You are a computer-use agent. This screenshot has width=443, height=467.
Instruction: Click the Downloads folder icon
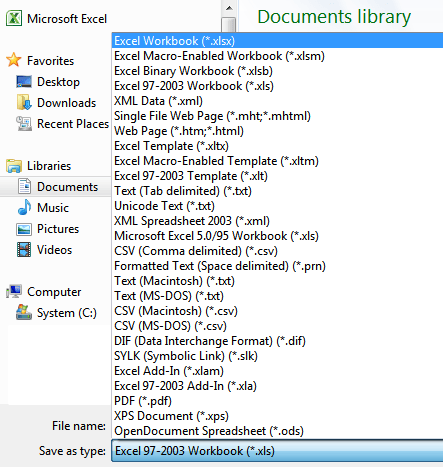(x=24, y=102)
